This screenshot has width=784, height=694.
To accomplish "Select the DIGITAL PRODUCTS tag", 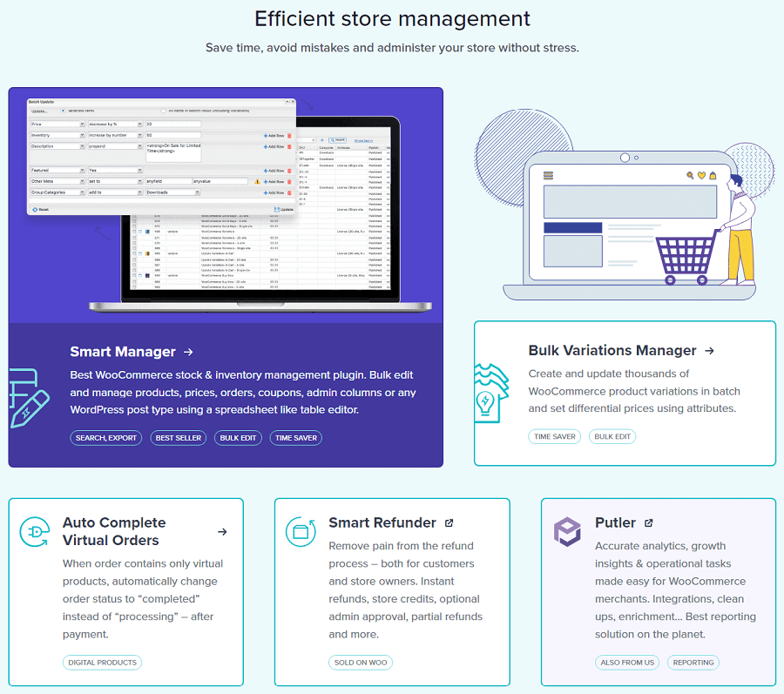I will pos(102,662).
